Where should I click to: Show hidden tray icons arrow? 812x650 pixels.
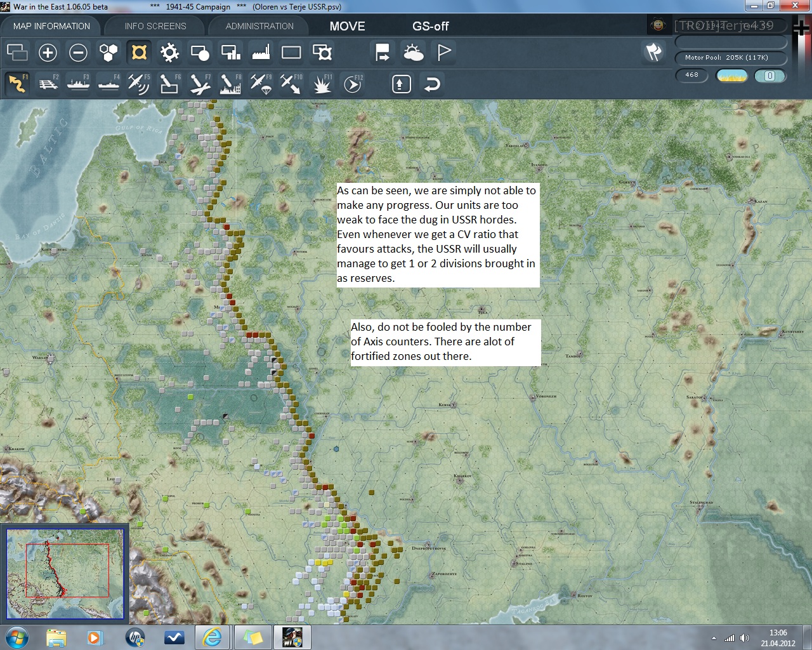point(714,638)
